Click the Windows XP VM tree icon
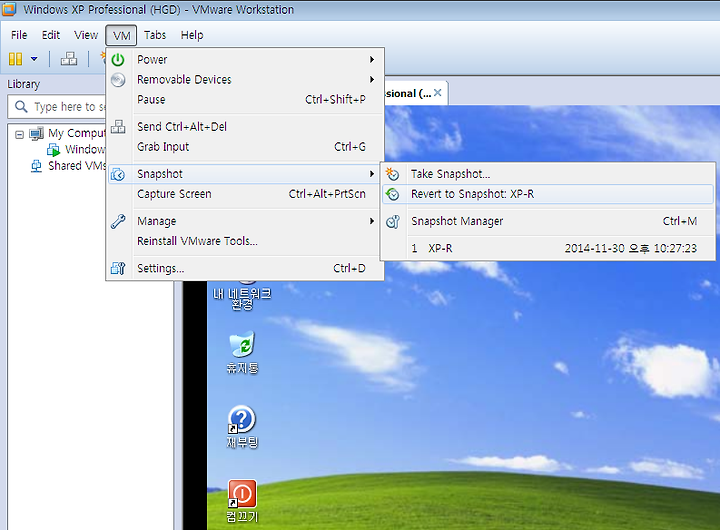The image size is (720, 530). click(x=53, y=150)
